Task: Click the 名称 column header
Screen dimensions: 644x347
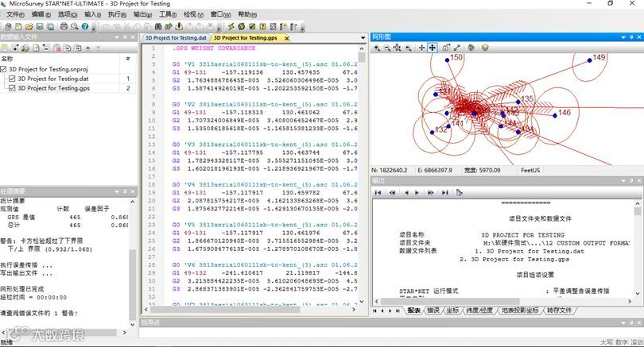Action: pos(60,59)
